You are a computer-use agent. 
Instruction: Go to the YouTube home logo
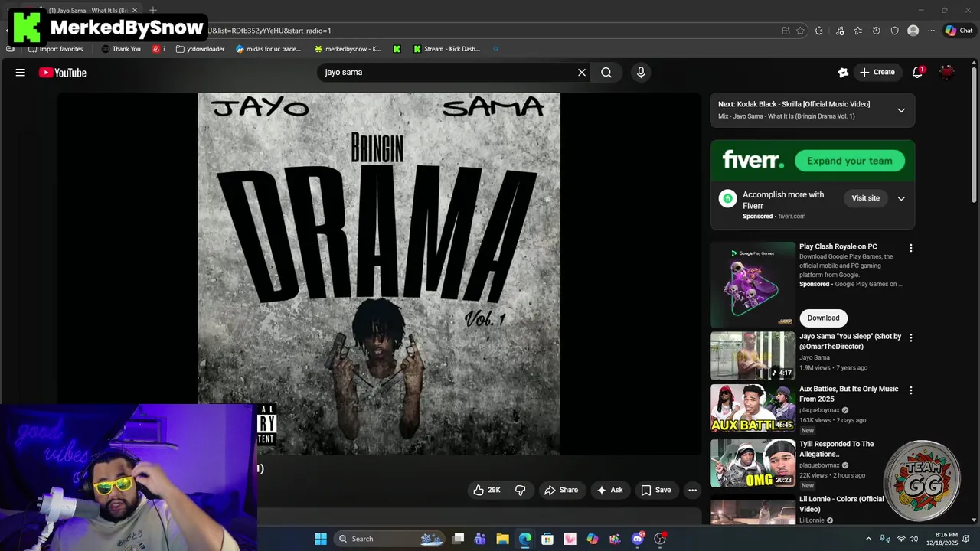[63, 73]
